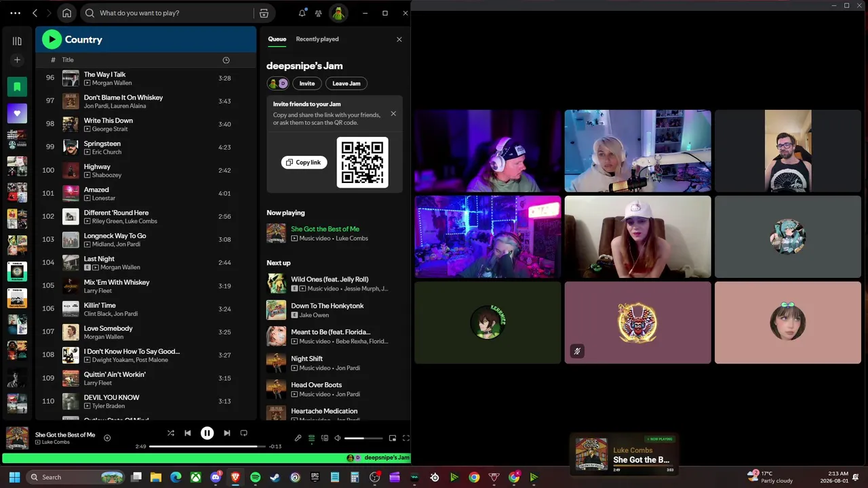Viewport: 868px width, 488px height.
Task: Open Eric Church artist link
Action: tap(106, 152)
